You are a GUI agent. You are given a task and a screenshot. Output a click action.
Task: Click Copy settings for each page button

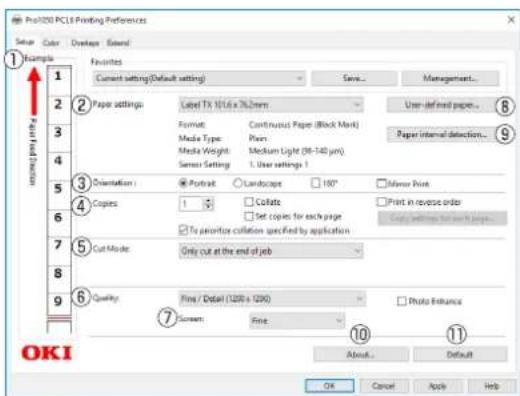click(x=442, y=219)
